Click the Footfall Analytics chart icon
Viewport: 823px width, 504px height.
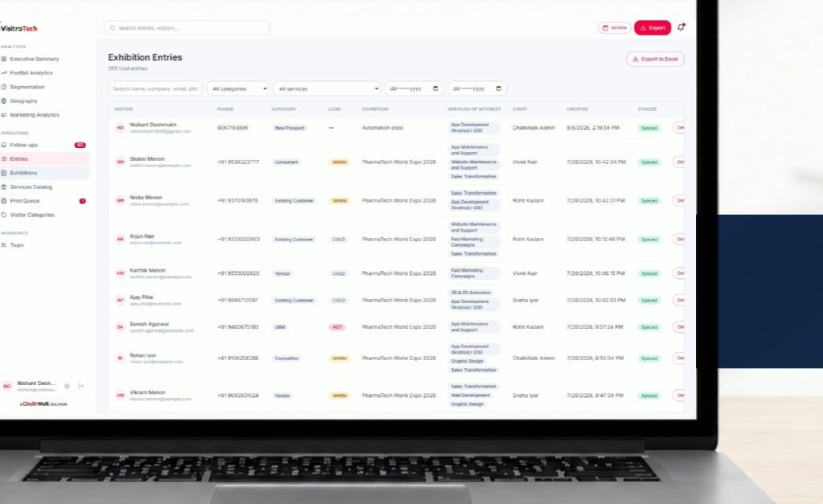point(4,73)
